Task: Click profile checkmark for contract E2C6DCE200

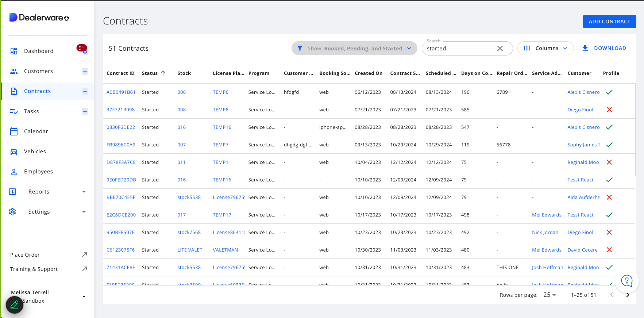Action: pos(609,215)
